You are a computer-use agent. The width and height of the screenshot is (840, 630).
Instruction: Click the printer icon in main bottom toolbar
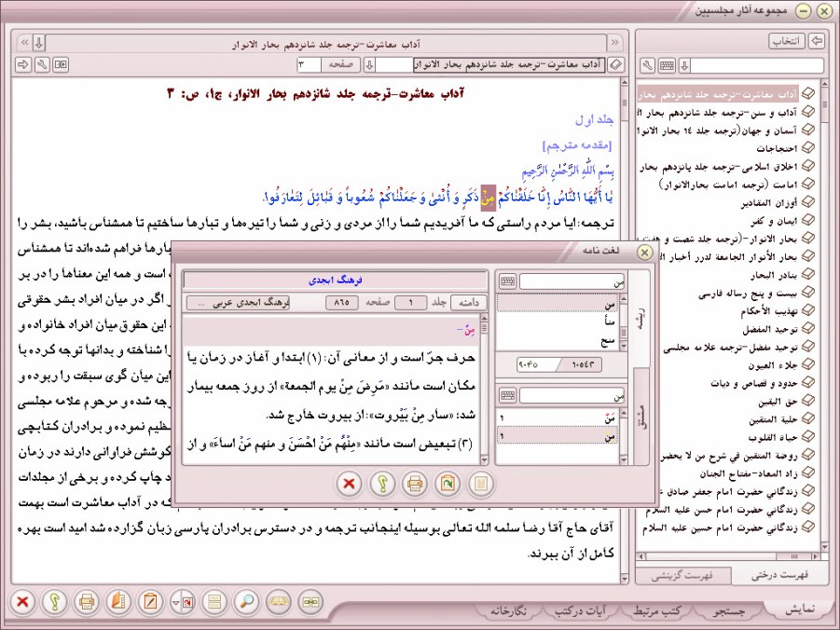pos(87,602)
